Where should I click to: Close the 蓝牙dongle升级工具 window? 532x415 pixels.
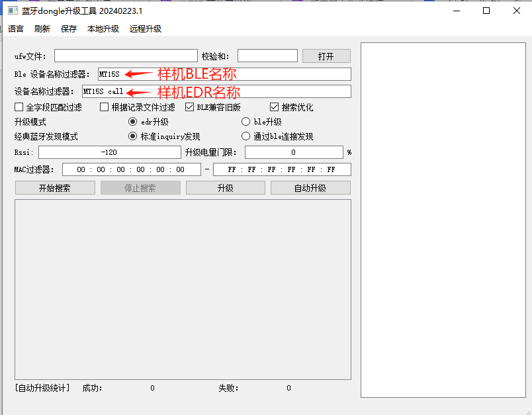coord(517,11)
